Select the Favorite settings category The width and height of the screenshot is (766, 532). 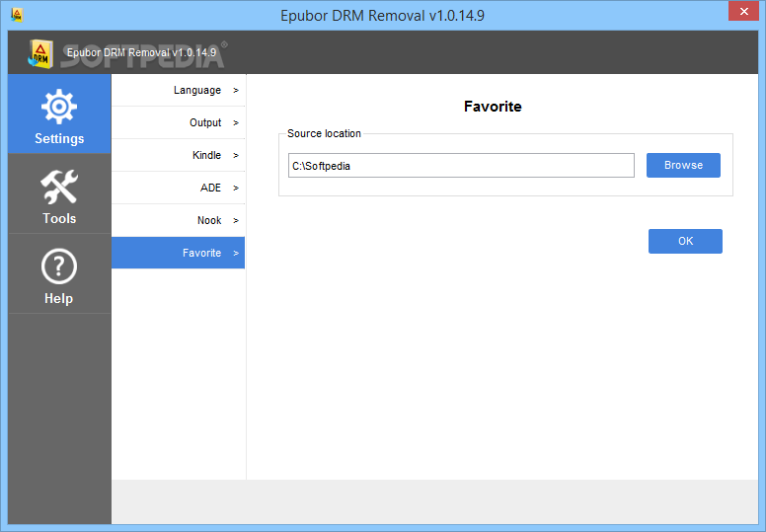[x=179, y=253]
